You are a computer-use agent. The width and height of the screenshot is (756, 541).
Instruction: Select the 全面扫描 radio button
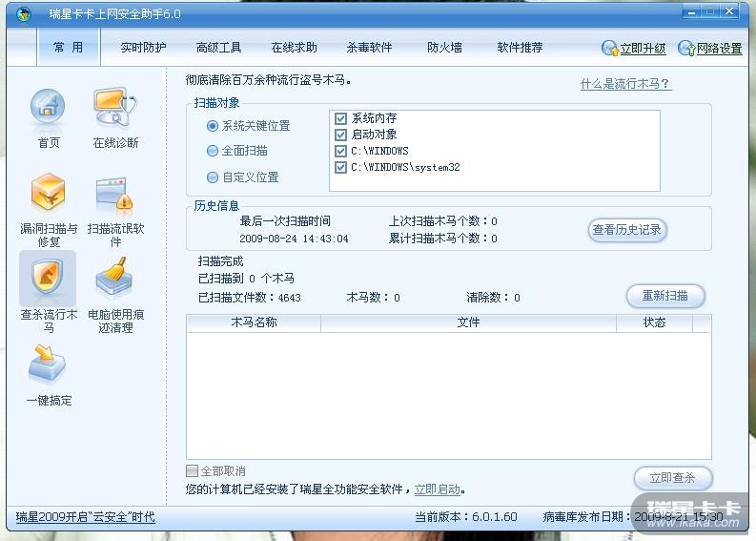point(213,151)
